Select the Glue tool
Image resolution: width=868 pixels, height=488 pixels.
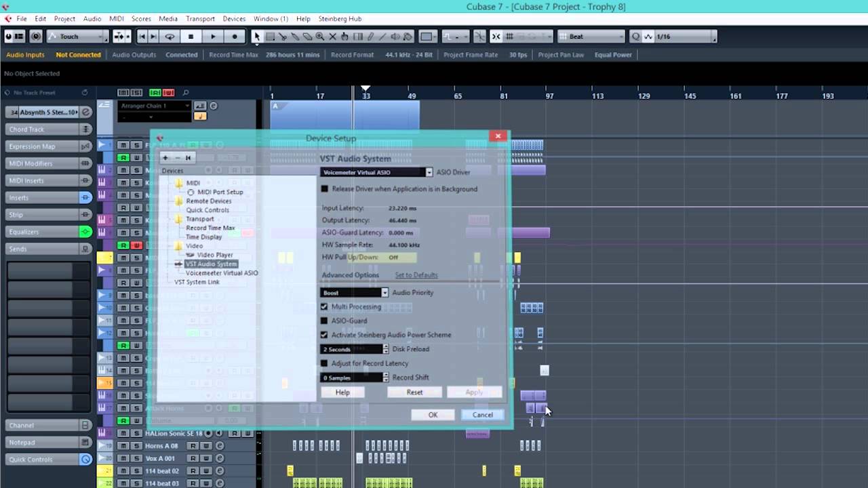(295, 37)
